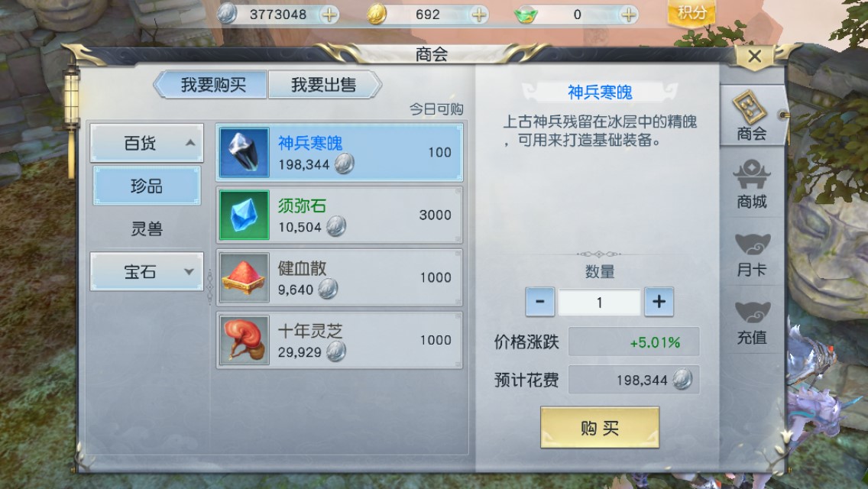Switch to the 我要出售 tab
868x489 pixels.
(324, 85)
